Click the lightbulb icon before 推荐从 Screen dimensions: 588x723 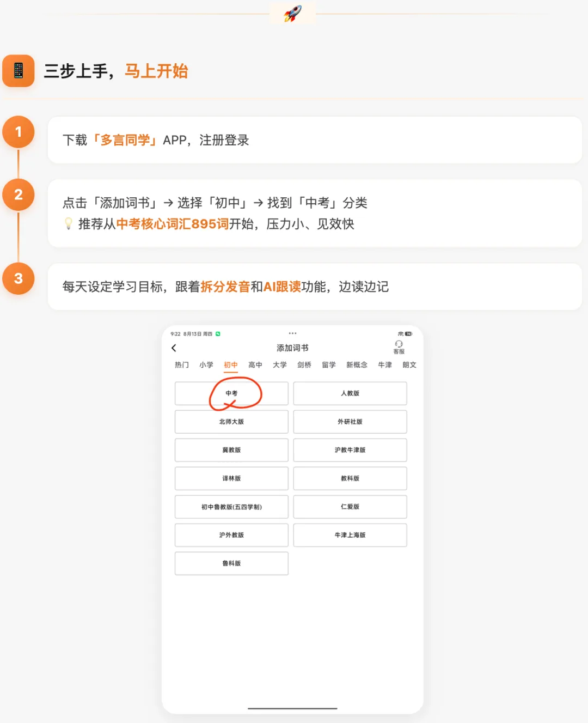(x=68, y=223)
